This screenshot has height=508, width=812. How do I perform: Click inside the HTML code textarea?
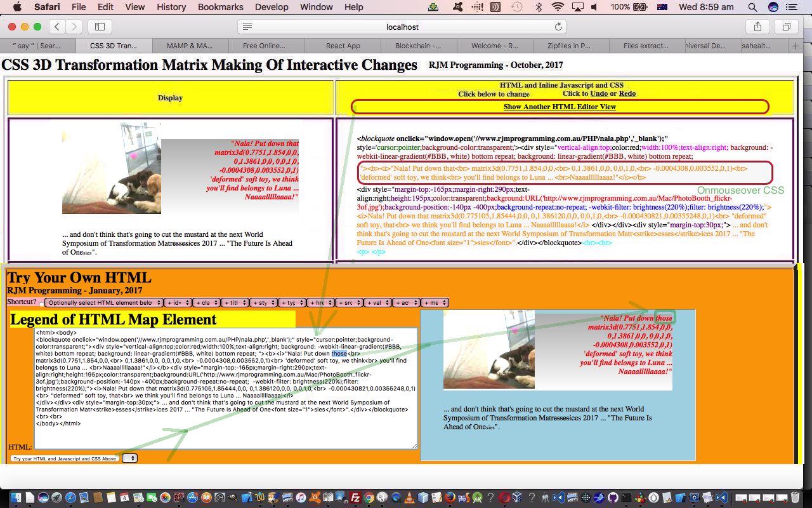click(226, 388)
